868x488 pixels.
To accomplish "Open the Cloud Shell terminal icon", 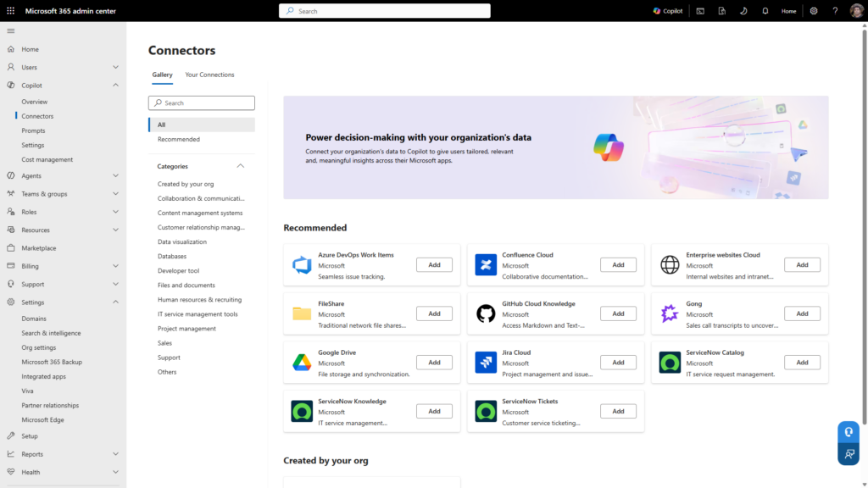I will (700, 10).
